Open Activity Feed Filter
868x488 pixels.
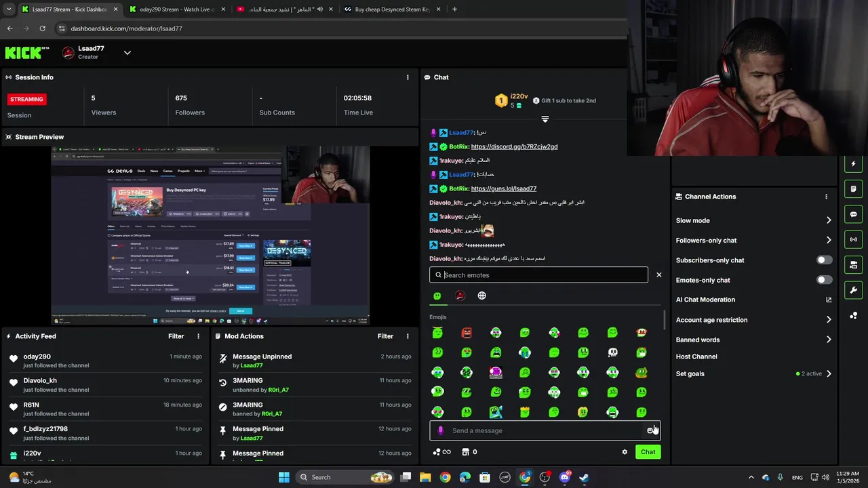(176, 336)
